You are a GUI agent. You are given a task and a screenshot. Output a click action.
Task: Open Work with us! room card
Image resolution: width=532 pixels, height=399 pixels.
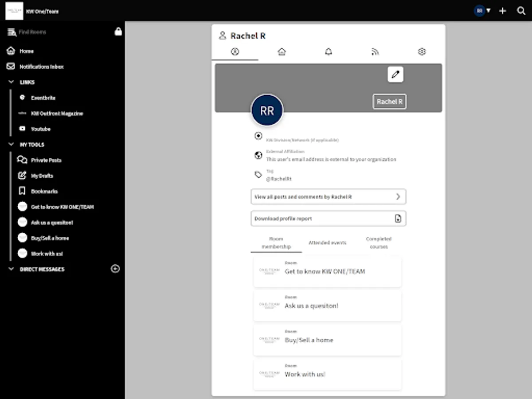pos(328,374)
